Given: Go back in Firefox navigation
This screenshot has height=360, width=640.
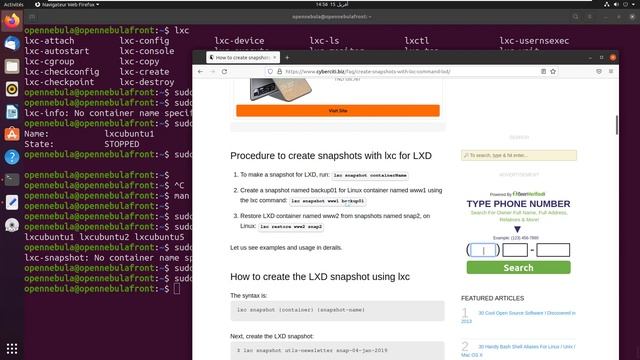Looking at the screenshot, I should (200, 71).
